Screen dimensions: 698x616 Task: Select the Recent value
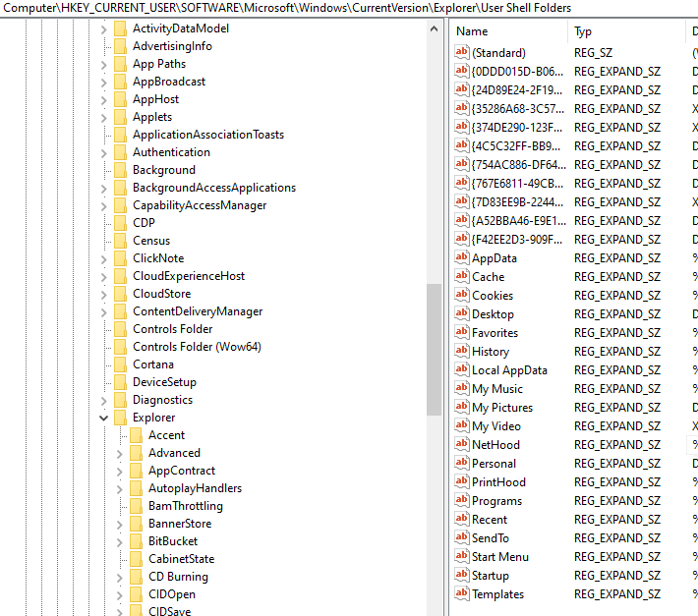coord(490,520)
